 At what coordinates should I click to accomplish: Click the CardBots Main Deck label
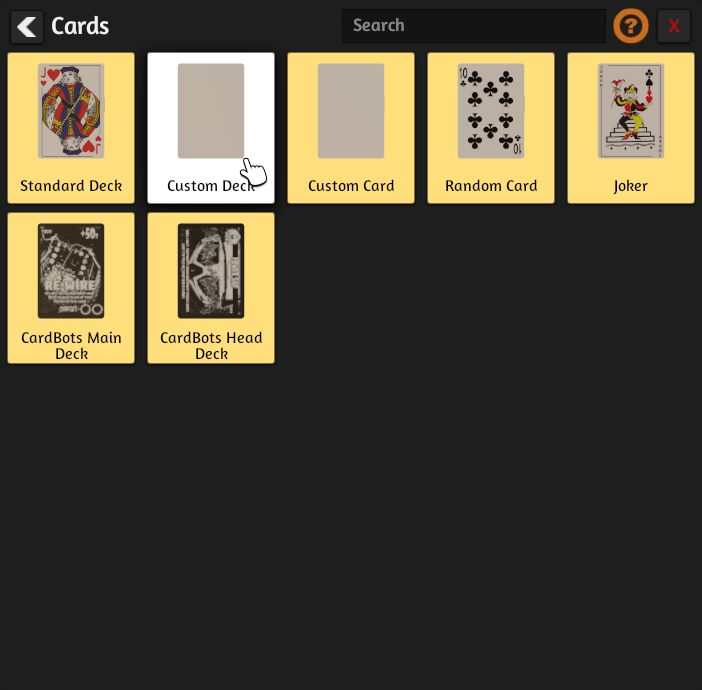coord(71,345)
